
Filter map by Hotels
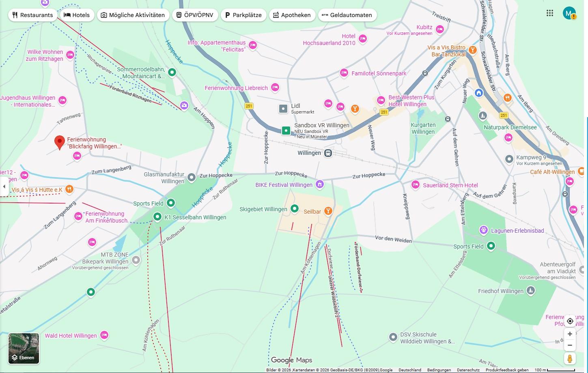(x=77, y=15)
